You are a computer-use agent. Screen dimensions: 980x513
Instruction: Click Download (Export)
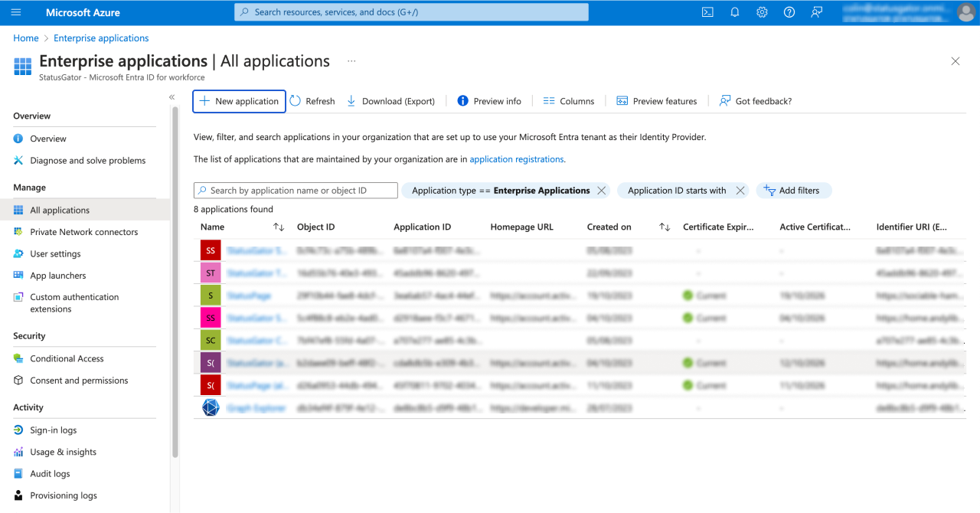click(x=390, y=101)
